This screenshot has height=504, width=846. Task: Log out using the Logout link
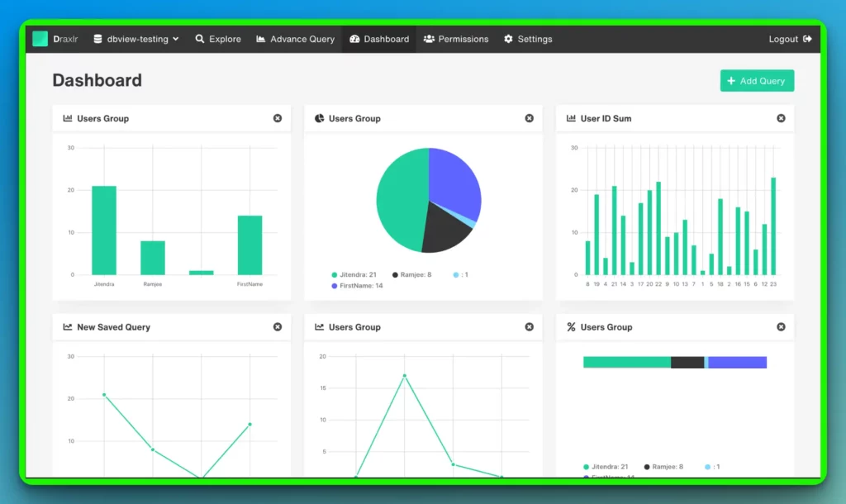[790, 39]
